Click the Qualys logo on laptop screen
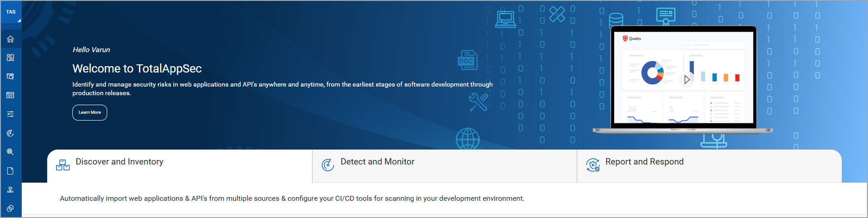 pos(632,39)
